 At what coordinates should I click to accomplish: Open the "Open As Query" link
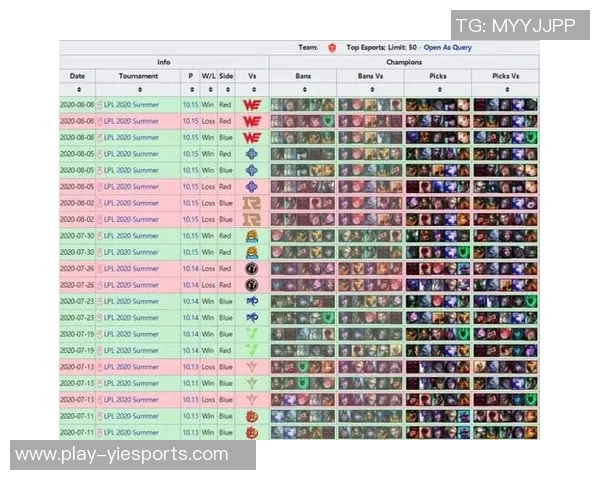[x=447, y=47]
